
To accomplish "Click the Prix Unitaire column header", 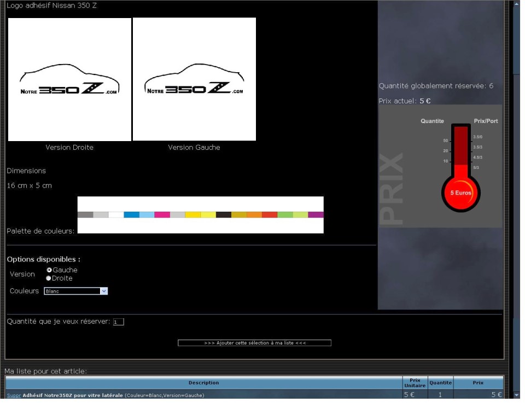I will (x=415, y=383).
